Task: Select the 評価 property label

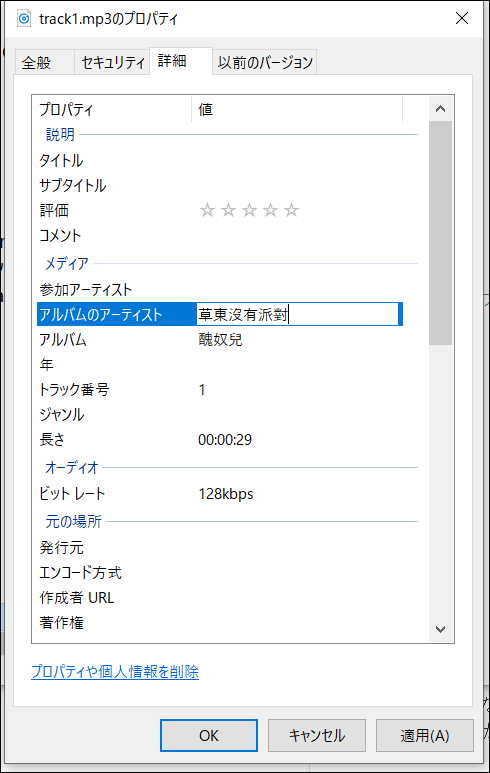Action: [54, 211]
